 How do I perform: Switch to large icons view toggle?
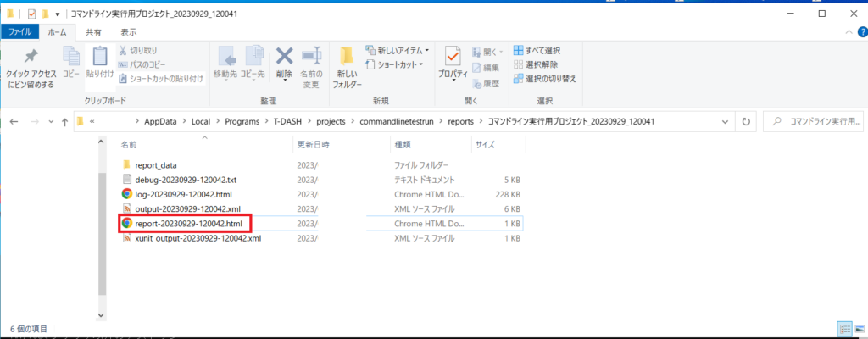(858, 328)
